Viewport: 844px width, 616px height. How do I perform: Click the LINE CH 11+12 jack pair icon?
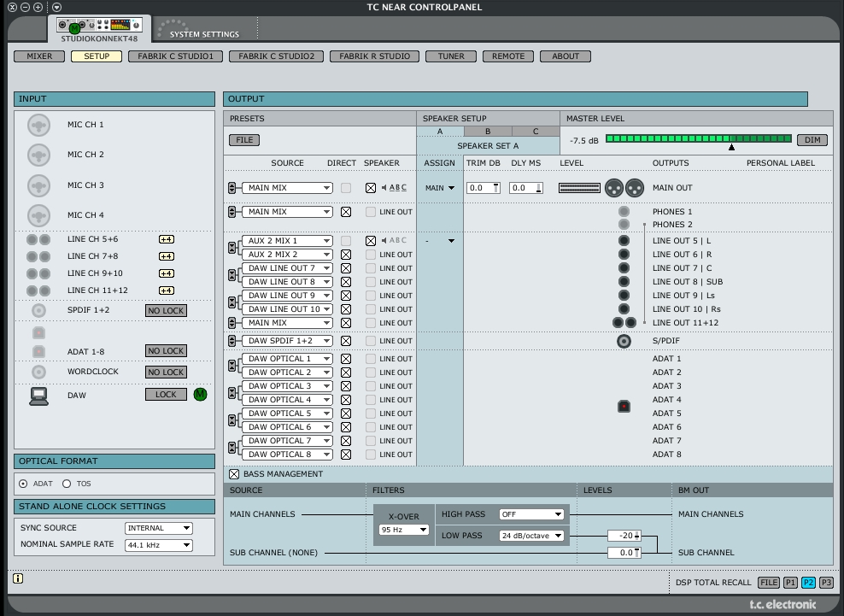(38, 290)
